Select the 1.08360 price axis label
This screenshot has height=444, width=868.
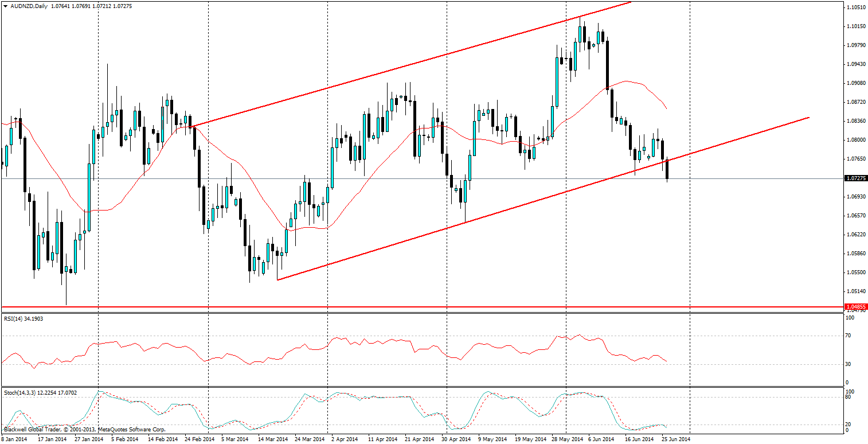856,121
